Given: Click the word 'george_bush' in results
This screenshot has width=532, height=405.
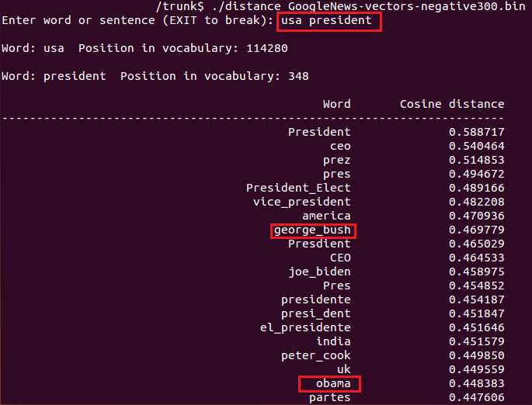Looking at the screenshot, I should pyautogui.click(x=312, y=230).
